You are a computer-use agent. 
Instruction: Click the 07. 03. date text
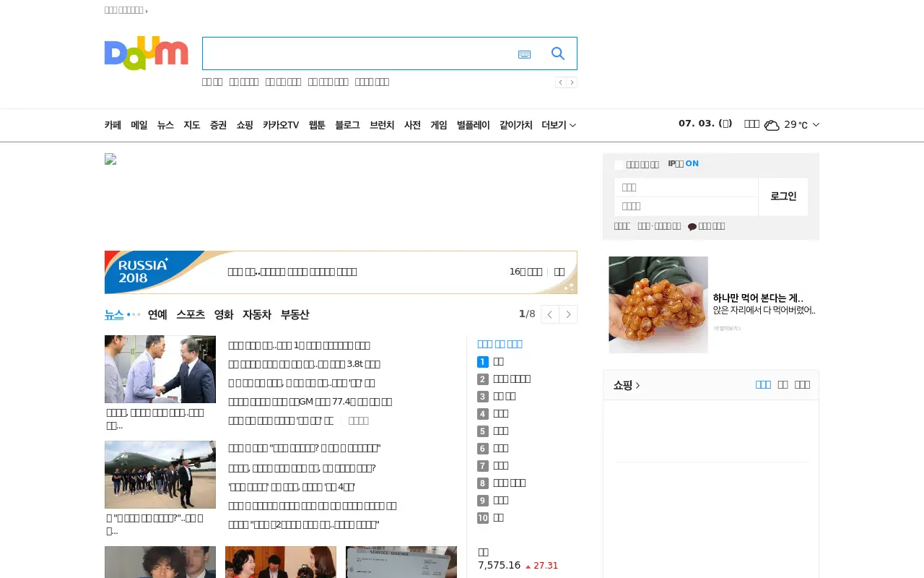[x=705, y=124]
